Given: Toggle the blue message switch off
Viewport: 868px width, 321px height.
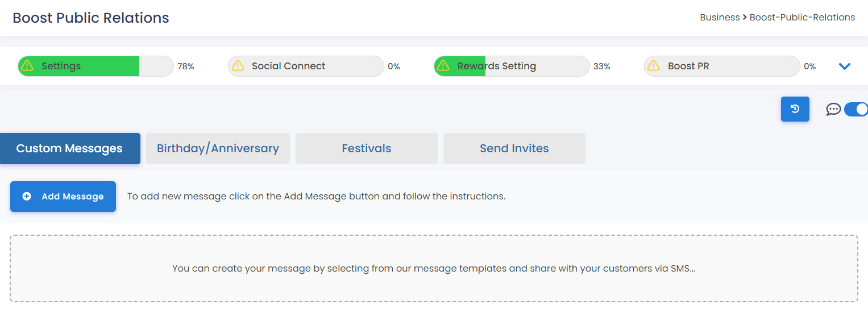Looking at the screenshot, I should click(856, 109).
